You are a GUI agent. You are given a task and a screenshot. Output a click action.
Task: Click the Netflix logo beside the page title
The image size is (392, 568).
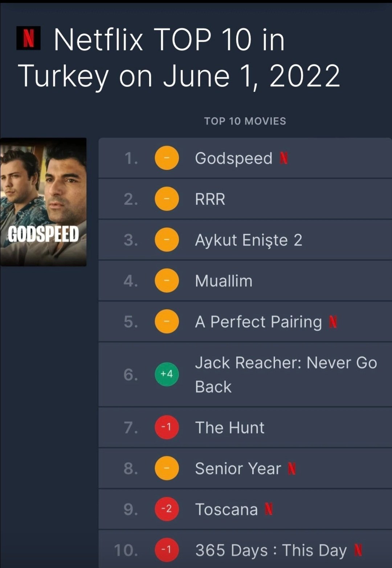pyautogui.click(x=28, y=38)
